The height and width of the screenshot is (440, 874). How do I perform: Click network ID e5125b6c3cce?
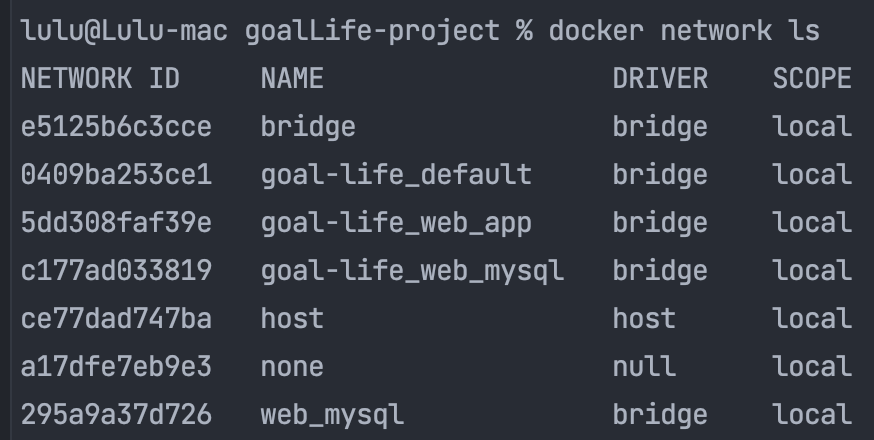point(116,126)
